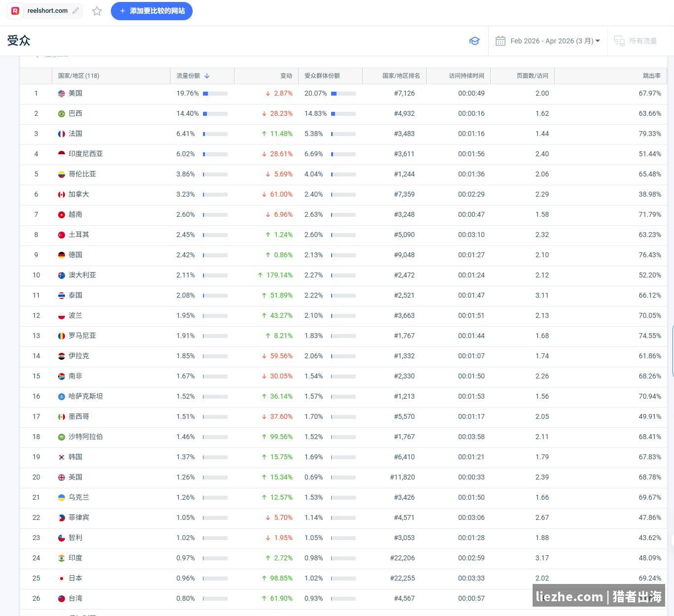
Task: Click the 德国 flag icon
Action: [62, 255]
